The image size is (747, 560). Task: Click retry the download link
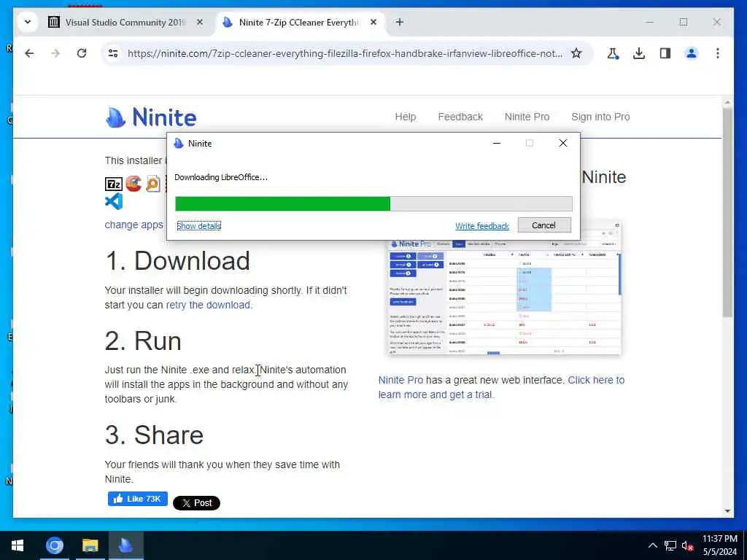click(x=208, y=305)
